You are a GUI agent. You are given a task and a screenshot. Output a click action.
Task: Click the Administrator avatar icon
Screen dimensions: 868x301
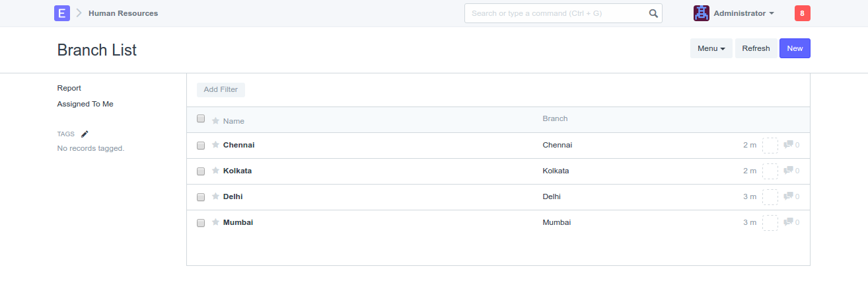point(701,13)
